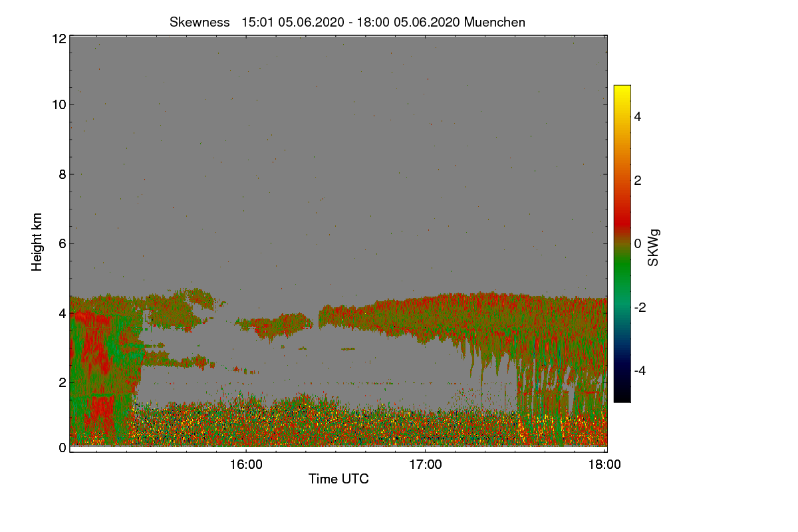
Task: Click the colorbar tick label 0
Action: tap(638, 243)
